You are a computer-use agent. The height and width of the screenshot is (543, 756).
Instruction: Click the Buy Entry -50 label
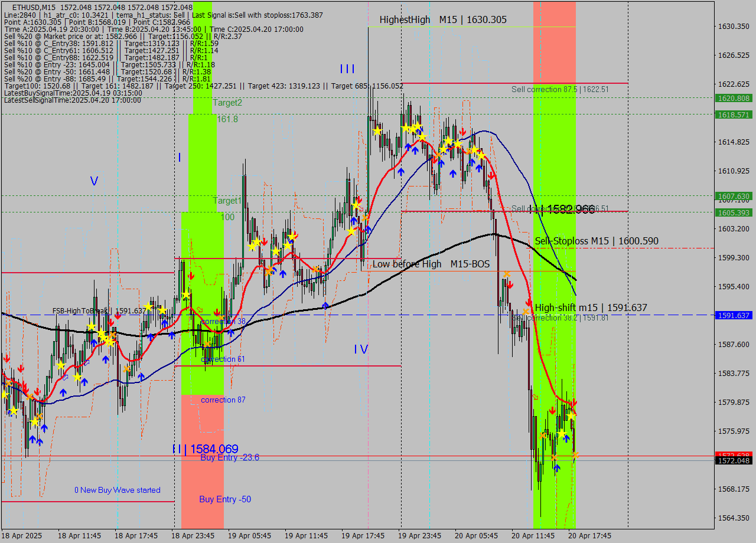[x=225, y=499]
